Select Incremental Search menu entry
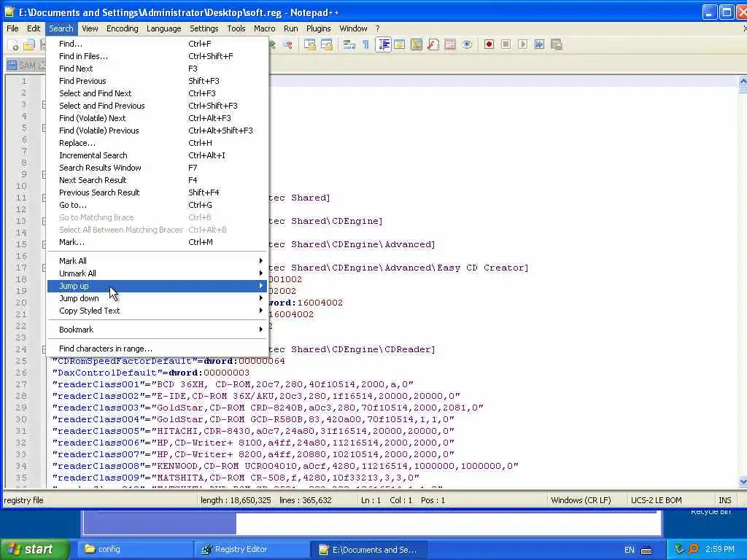 click(x=157, y=155)
